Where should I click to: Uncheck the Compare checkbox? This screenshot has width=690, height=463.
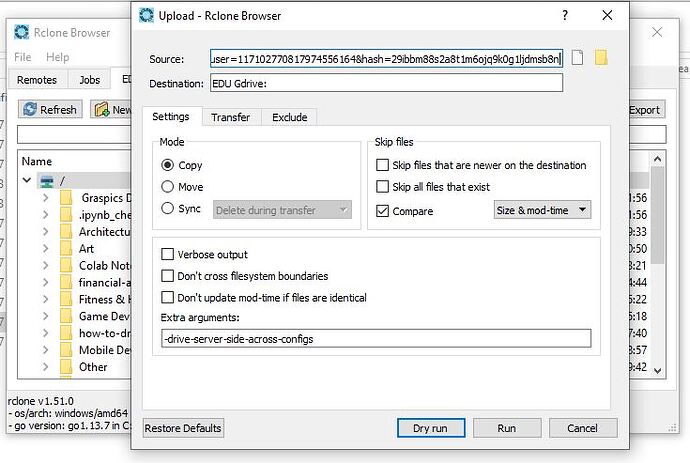tap(382, 211)
